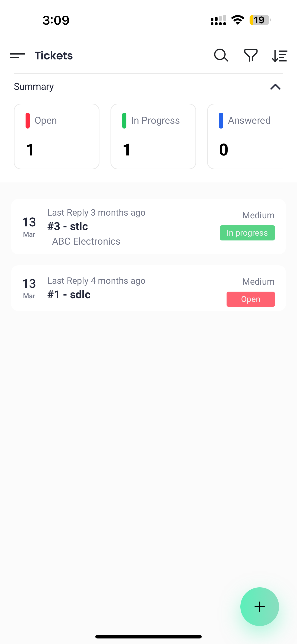This screenshot has width=297, height=644.
Task: Tap the green In progress status badge
Action: 247,233
